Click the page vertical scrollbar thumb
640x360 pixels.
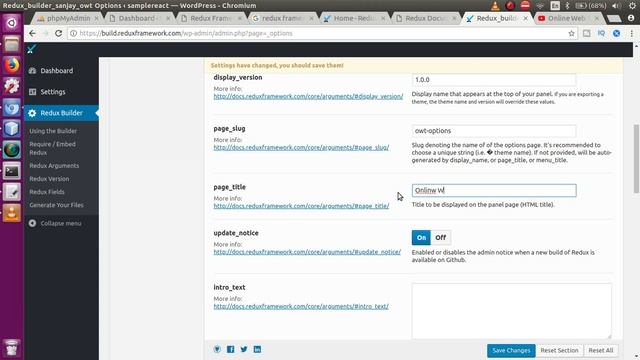click(x=636, y=158)
